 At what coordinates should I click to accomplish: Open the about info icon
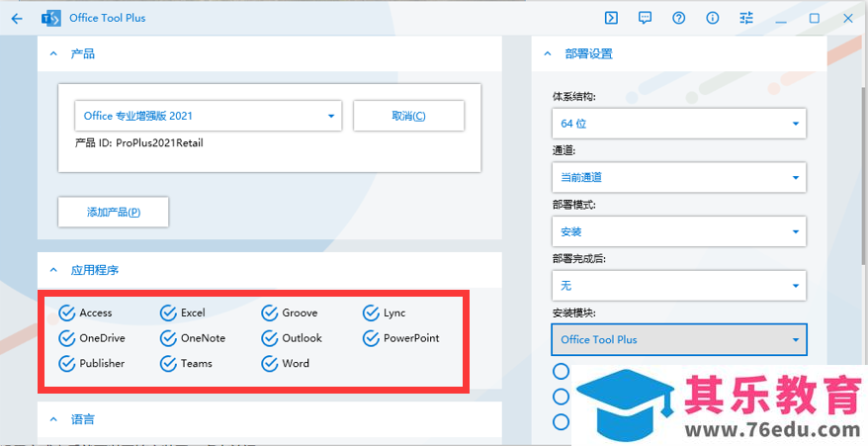pos(713,18)
